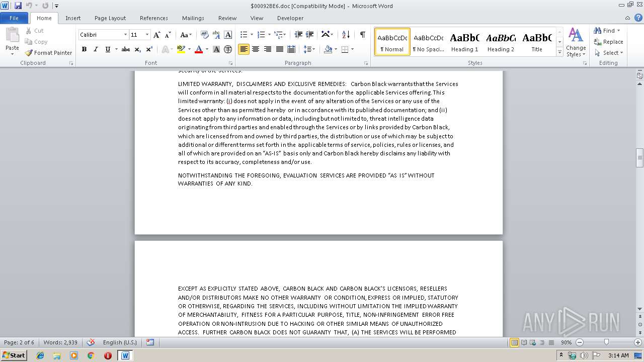The image size is (644, 362).
Task: Click the Replace button
Action: pyautogui.click(x=608, y=42)
